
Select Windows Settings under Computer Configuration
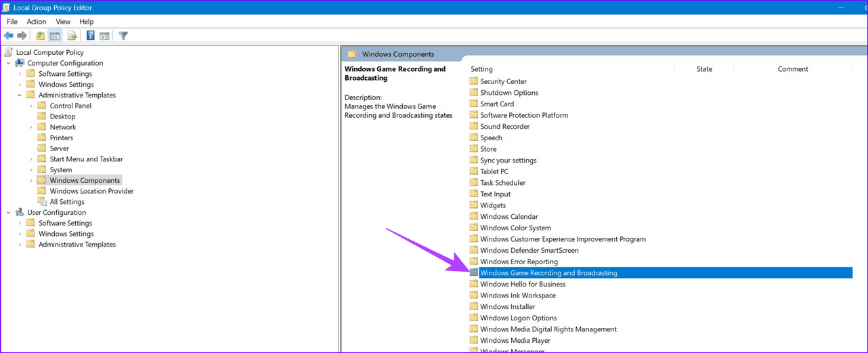tap(66, 85)
